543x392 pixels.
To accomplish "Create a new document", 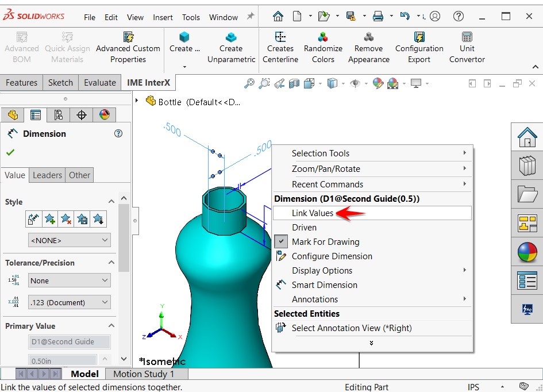I will (296, 16).
